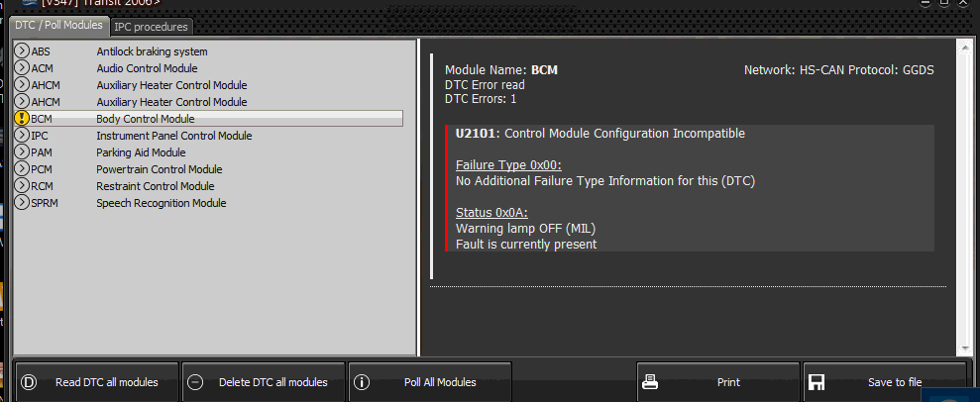Click the yellow warning icon beside BCM
Image resolution: width=980 pixels, height=402 pixels.
(22, 119)
